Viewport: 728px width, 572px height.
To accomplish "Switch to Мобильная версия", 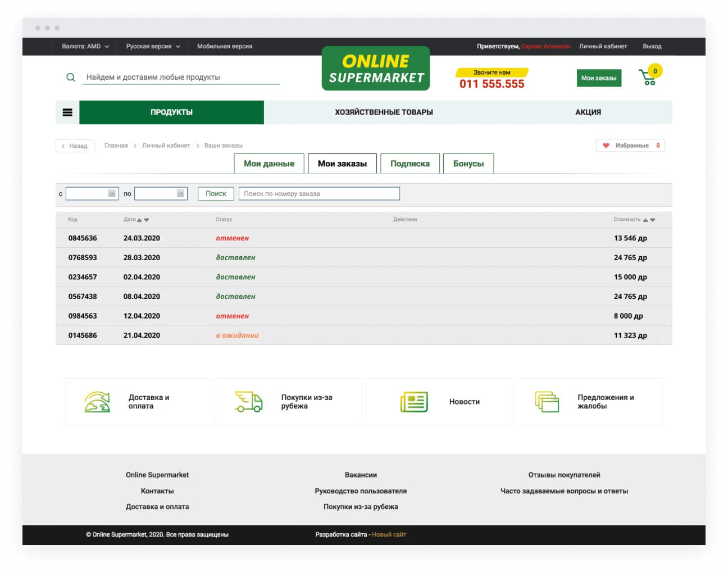I will coord(225,47).
